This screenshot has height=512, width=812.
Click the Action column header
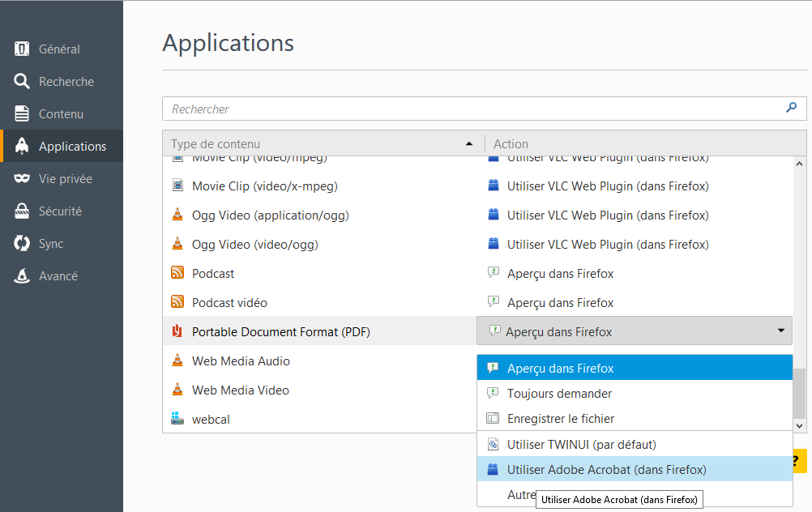click(645, 143)
